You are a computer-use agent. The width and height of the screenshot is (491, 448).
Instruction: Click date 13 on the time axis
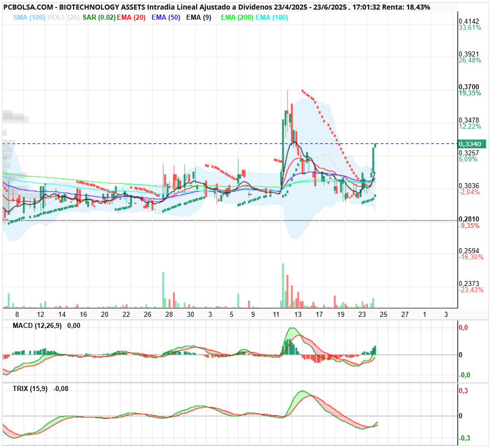[x=298, y=314]
